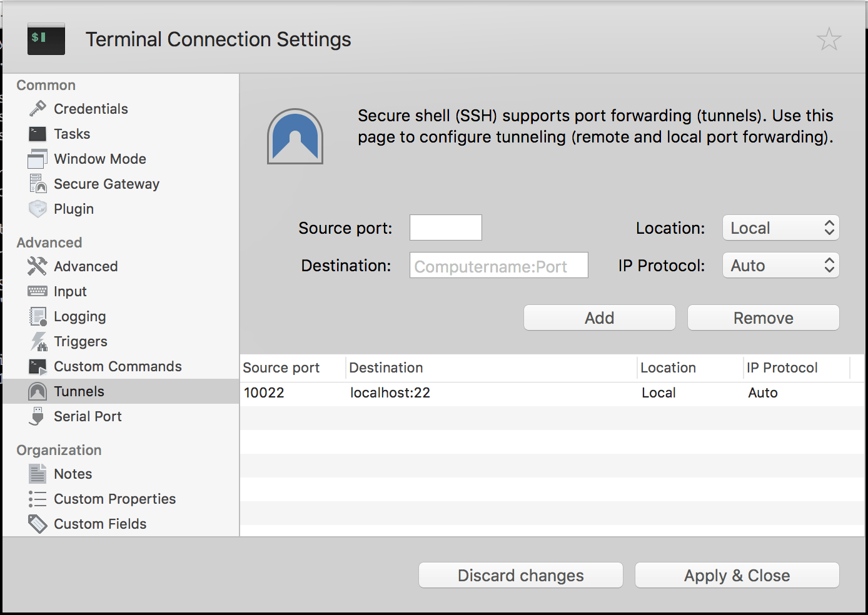This screenshot has height=615, width=868.
Task: Focus the Source port input field
Action: 445,227
